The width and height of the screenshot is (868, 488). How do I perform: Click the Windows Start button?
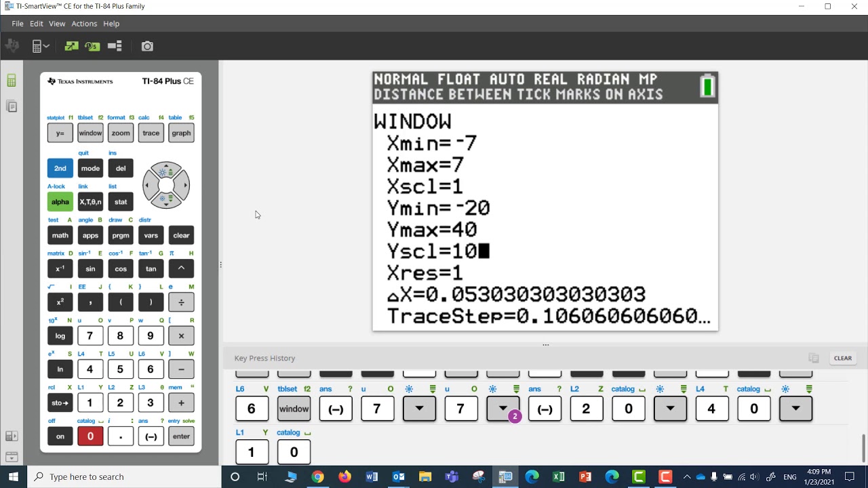coord(14,476)
